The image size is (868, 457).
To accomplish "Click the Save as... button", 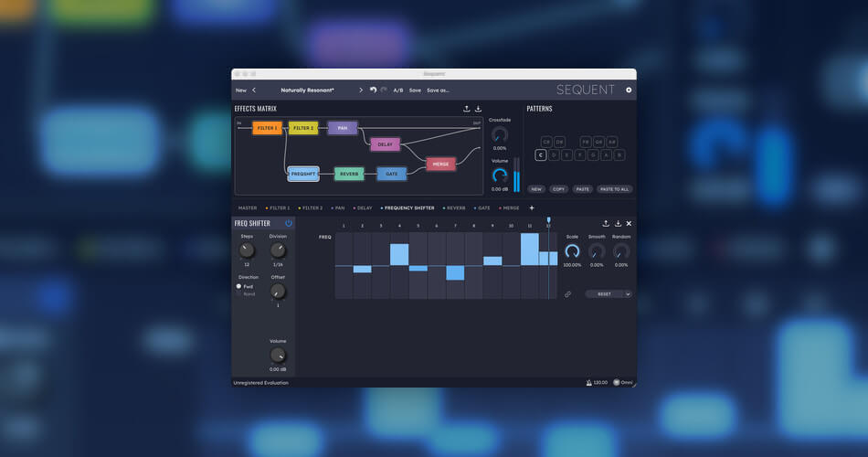I will pyautogui.click(x=438, y=90).
